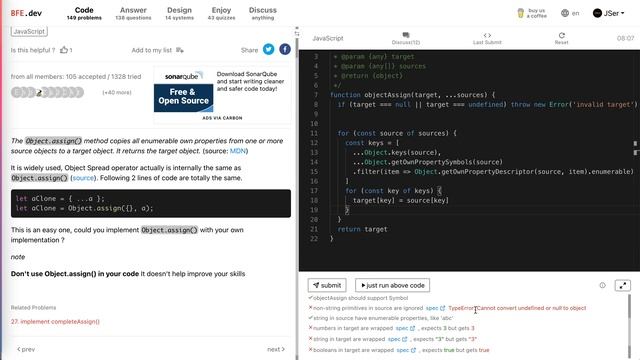Viewport: 640px width, 360px height.
Task: Click the thumbs up helpful icon
Action: [x=64, y=50]
